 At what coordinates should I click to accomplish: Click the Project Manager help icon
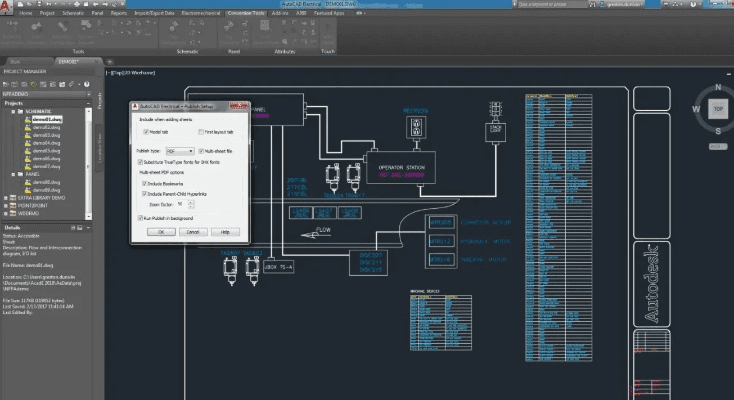tap(84, 82)
